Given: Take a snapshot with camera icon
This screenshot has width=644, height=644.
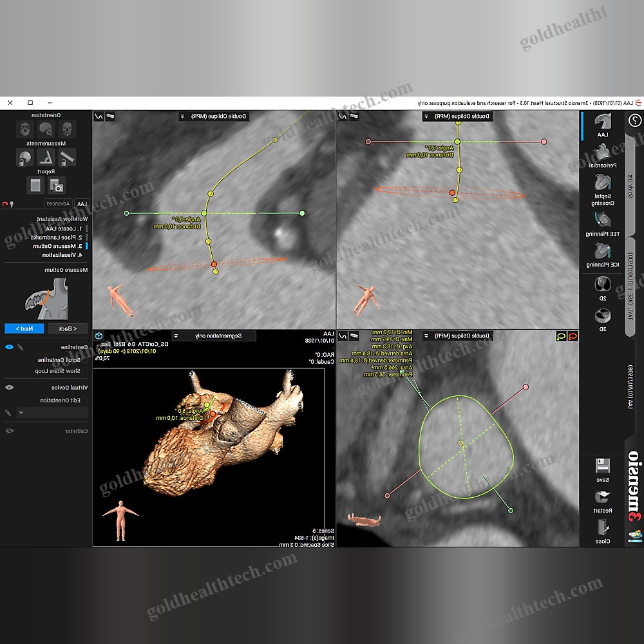Looking at the screenshot, I should [x=57, y=185].
